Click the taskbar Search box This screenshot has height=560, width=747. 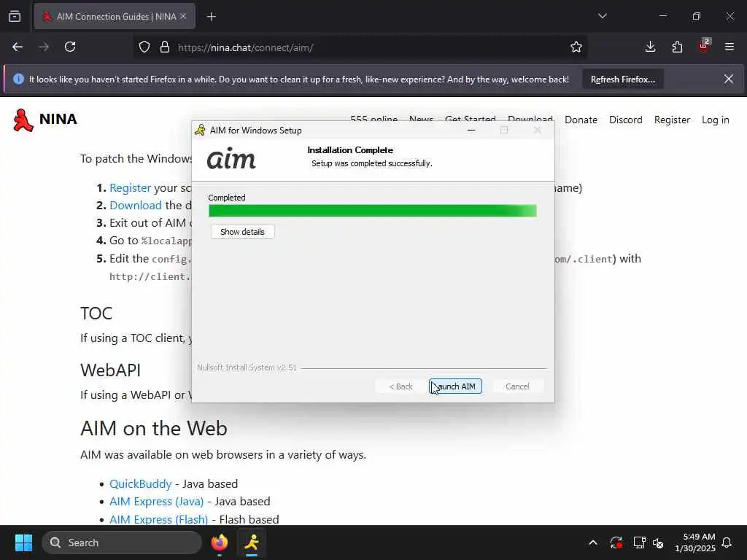pos(122,542)
